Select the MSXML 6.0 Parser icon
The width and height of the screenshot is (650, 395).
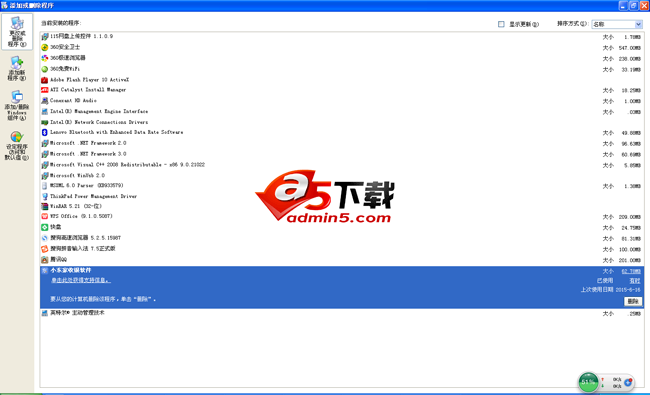45,186
